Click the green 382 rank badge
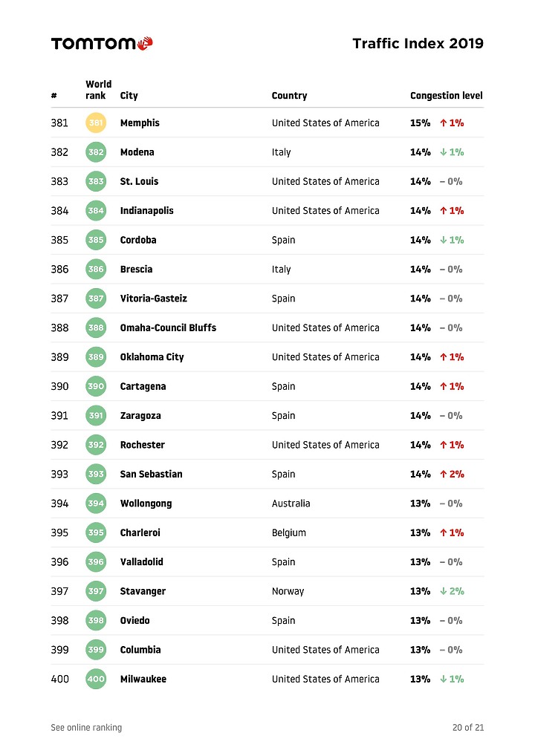Viewport: 535px width, 756px height. [x=96, y=152]
